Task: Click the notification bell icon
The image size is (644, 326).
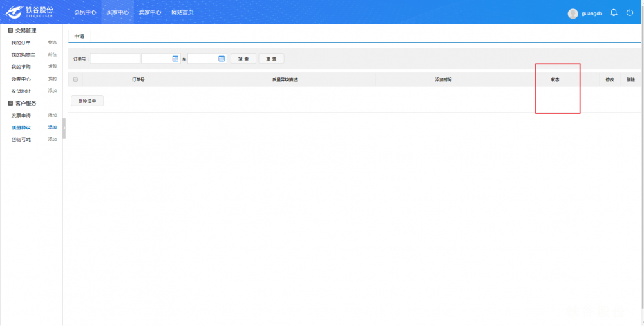Action: (614, 13)
